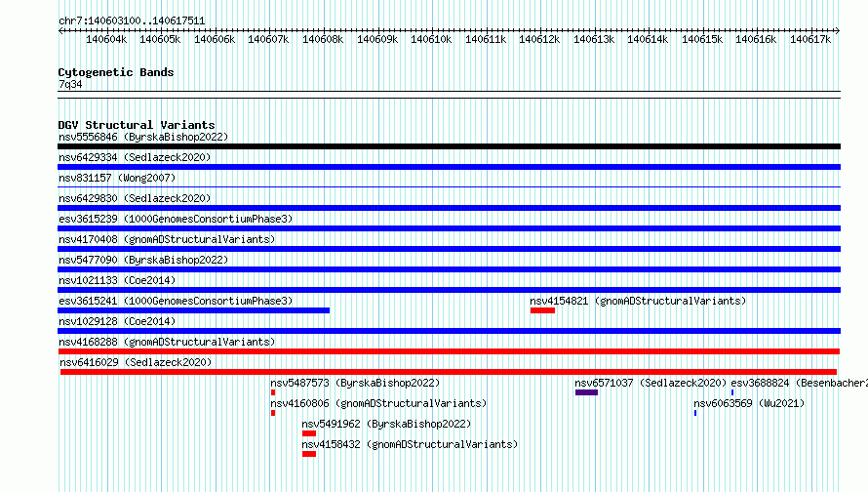Click the purple nsv6571037 variant bar

click(x=586, y=392)
